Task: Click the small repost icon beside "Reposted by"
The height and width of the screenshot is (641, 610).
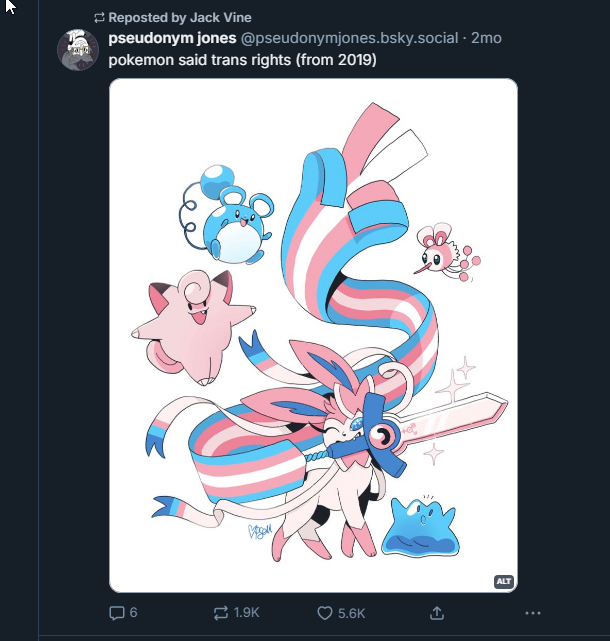Action: pos(99,18)
